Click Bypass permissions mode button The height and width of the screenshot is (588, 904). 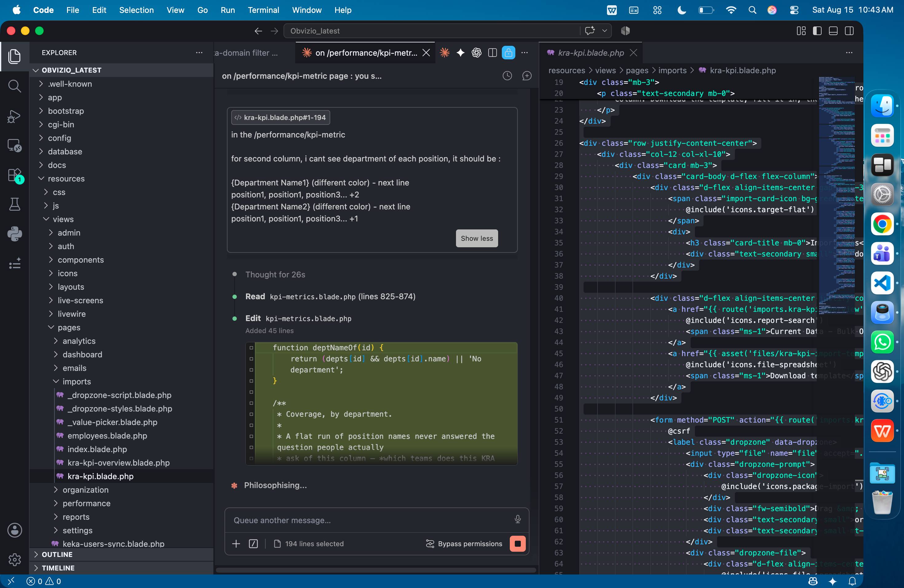tap(464, 543)
